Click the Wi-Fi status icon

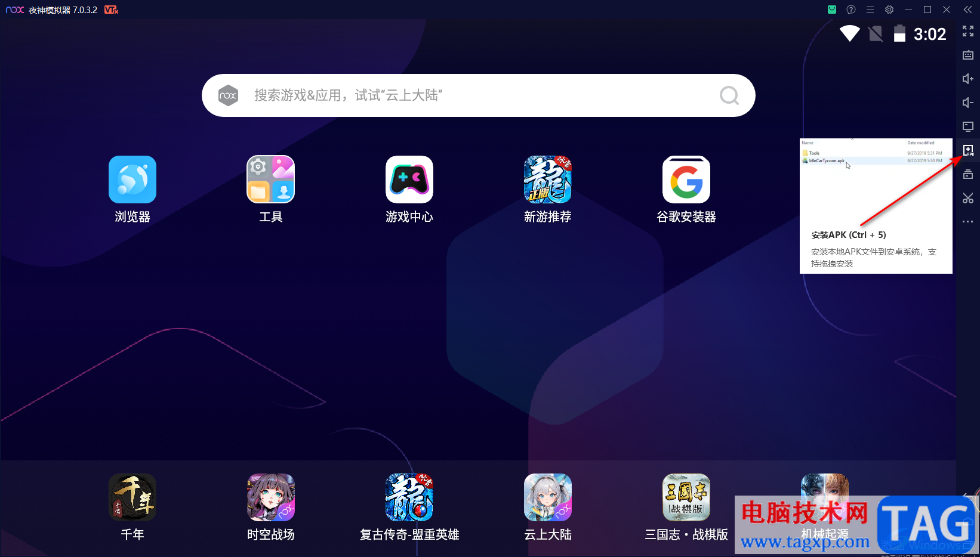click(x=850, y=33)
